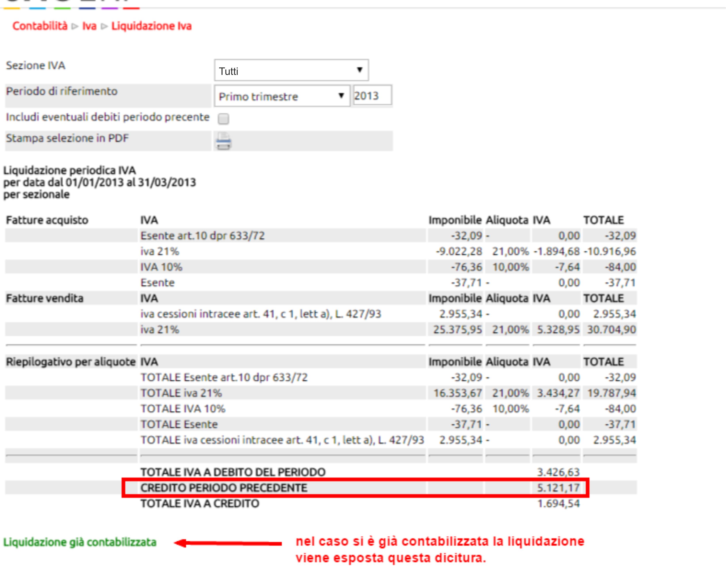Click the TOTALE iva 21% row label
Screen dimensions: 726x588
click(x=181, y=393)
